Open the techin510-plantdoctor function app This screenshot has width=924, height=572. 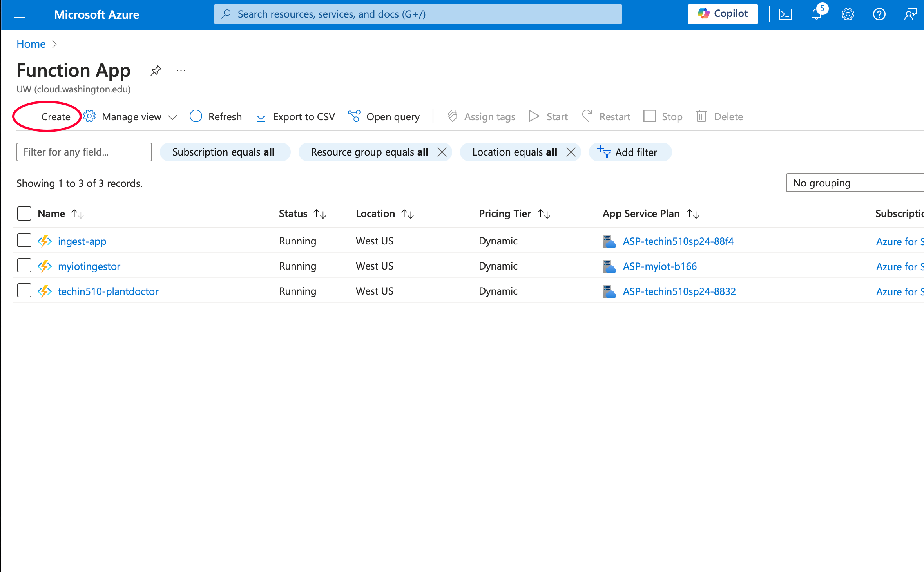[108, 291]
